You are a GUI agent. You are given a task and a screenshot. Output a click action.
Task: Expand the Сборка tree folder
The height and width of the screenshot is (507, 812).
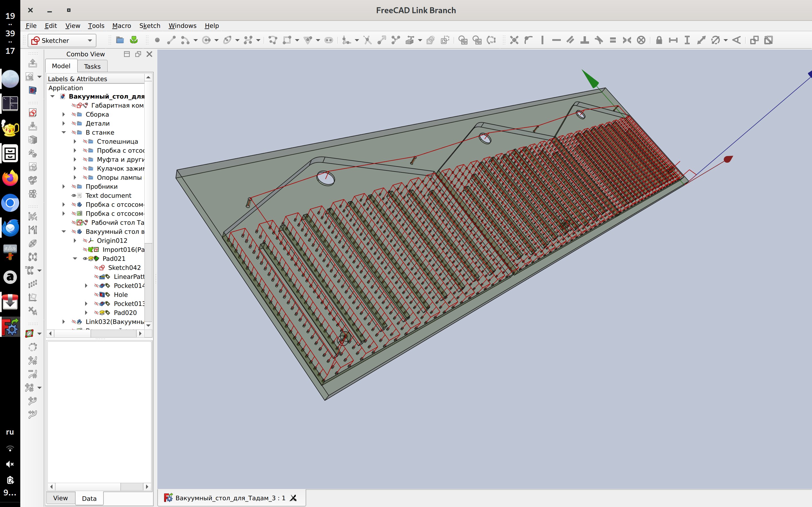pos(64,114)
